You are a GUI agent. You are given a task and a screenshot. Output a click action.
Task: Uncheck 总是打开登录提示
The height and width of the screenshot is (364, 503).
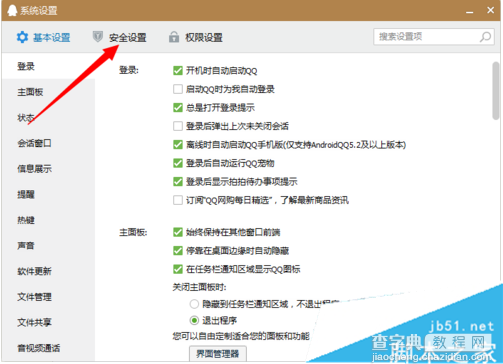(178, 108)
